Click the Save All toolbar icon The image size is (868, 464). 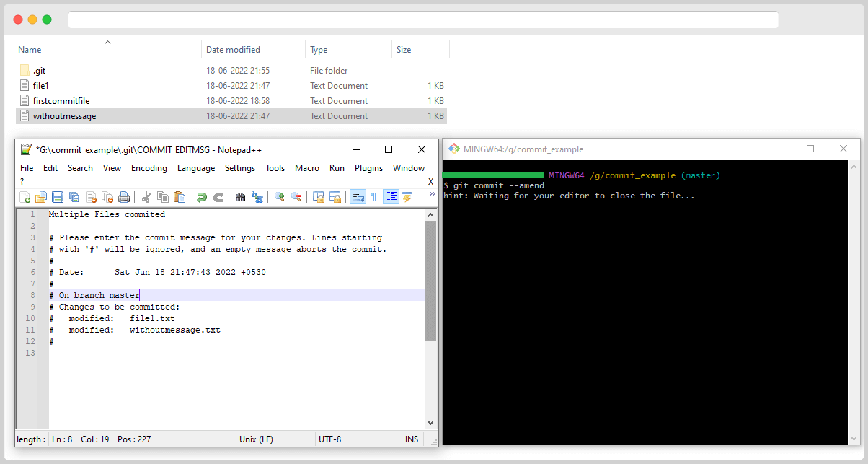(74, 197)
